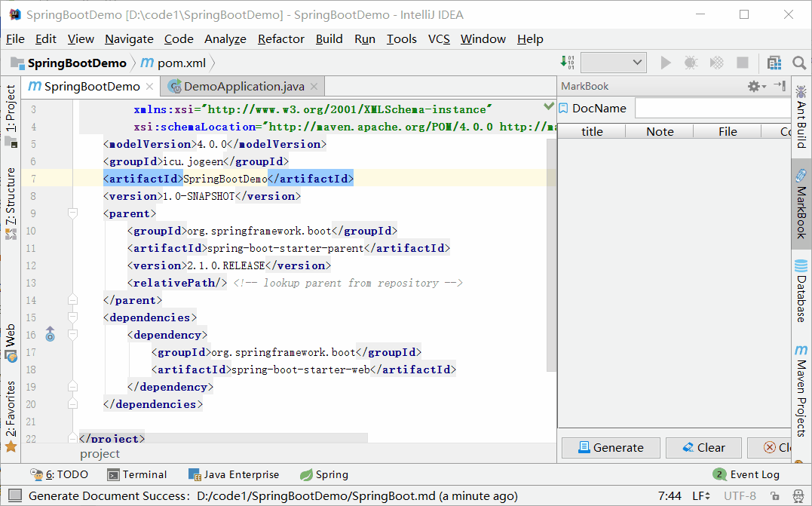This screenshot has height=506, width=812.
Task: Click the Stop square toolbar icon
Action: [742, 63]
